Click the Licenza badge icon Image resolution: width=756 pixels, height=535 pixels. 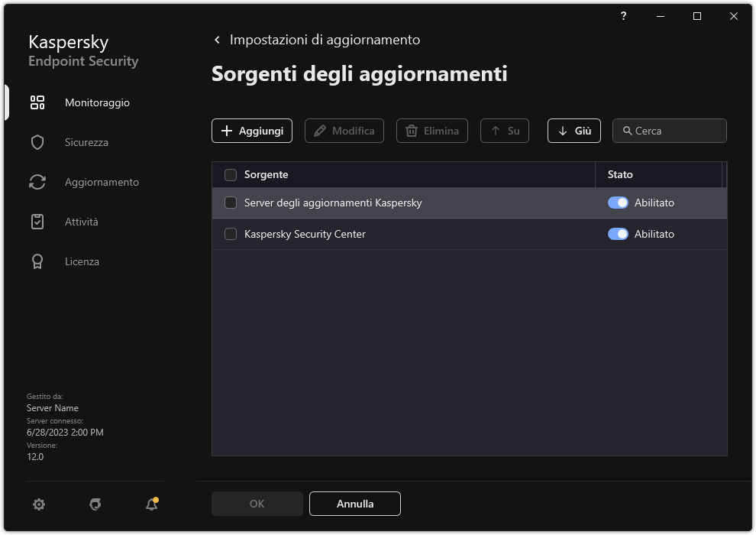click(37, 261)
